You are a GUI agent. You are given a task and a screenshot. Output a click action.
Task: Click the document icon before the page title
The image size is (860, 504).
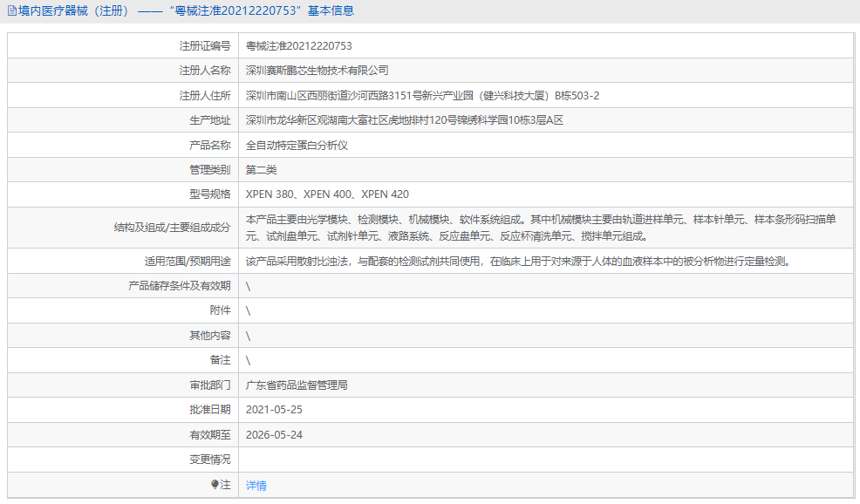click(10, 10)
